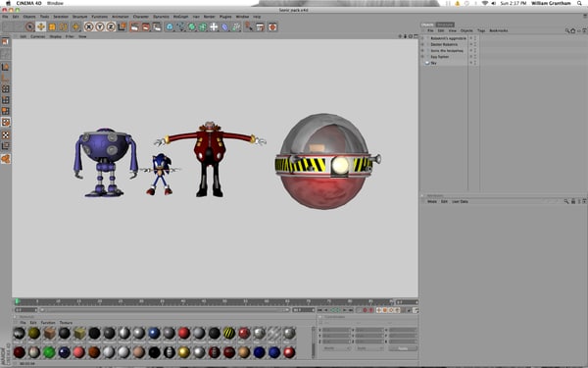The image size is (588, 368).
Task: Open the Array modeling objects icon
Action: (203, 26)
